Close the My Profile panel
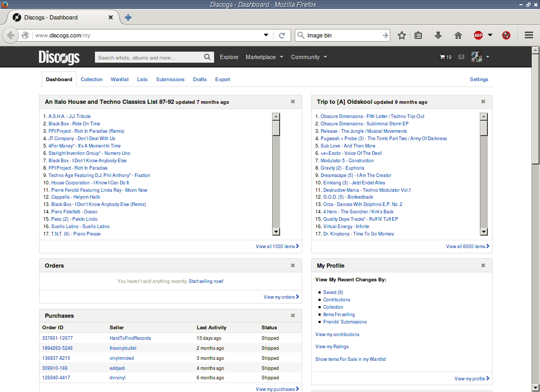 [x=483, y=266]
